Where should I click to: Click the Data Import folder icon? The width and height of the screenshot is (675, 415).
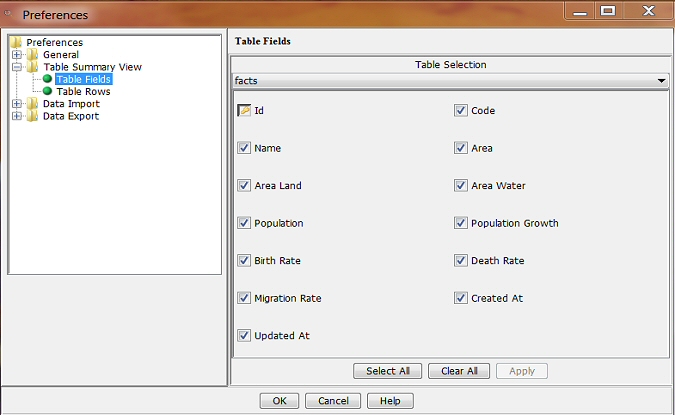point(32,104)
